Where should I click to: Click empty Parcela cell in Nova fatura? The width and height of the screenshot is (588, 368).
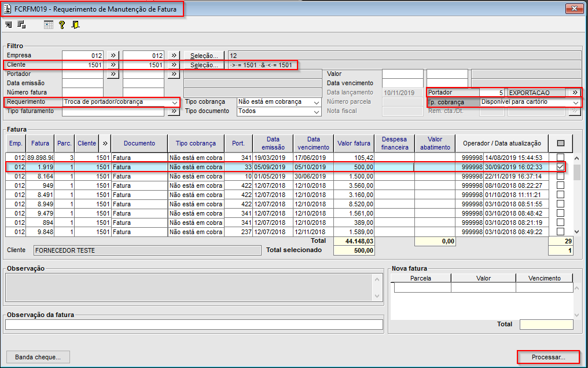pyautogui.click(x=422, y=287)
